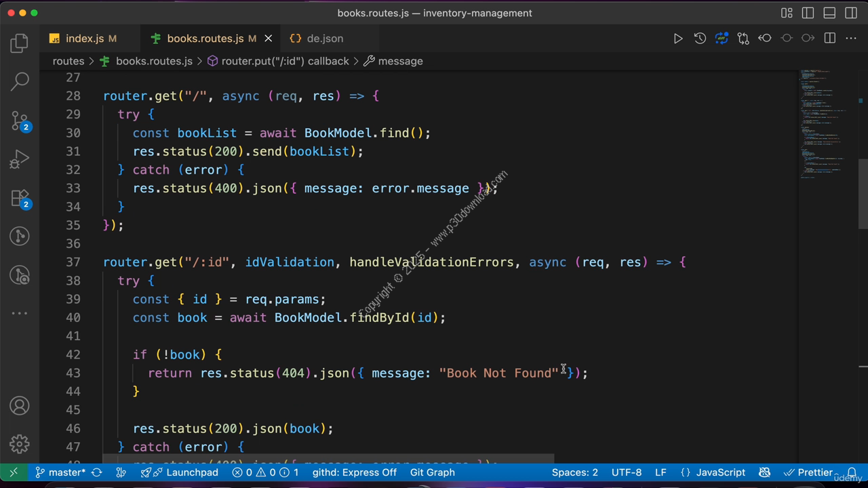The width and height of the screenshot is (868, 488).
Task: Open the editor More Actions ellipsis menu
Action: click(x=851, y=39)
